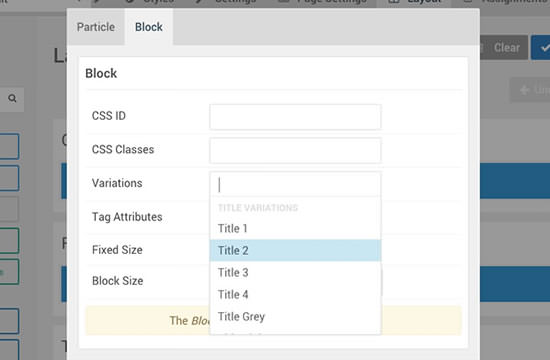Click the magnifier search icon
The width and height of the screenshot is (550, 360).
click(12, 99)
